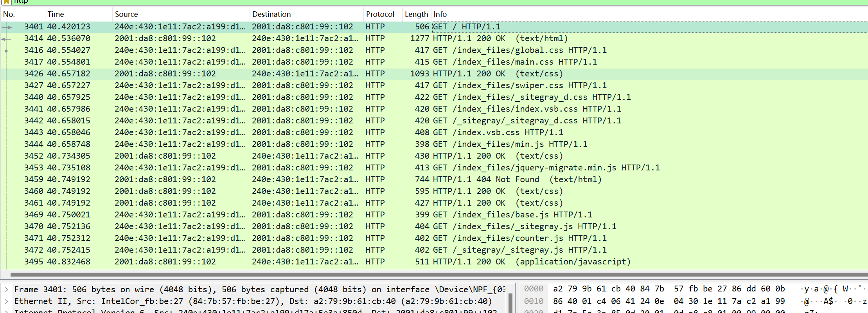Expand the Frame 3401 details tree node
The image size is (868, 313).
coord(7,289)
